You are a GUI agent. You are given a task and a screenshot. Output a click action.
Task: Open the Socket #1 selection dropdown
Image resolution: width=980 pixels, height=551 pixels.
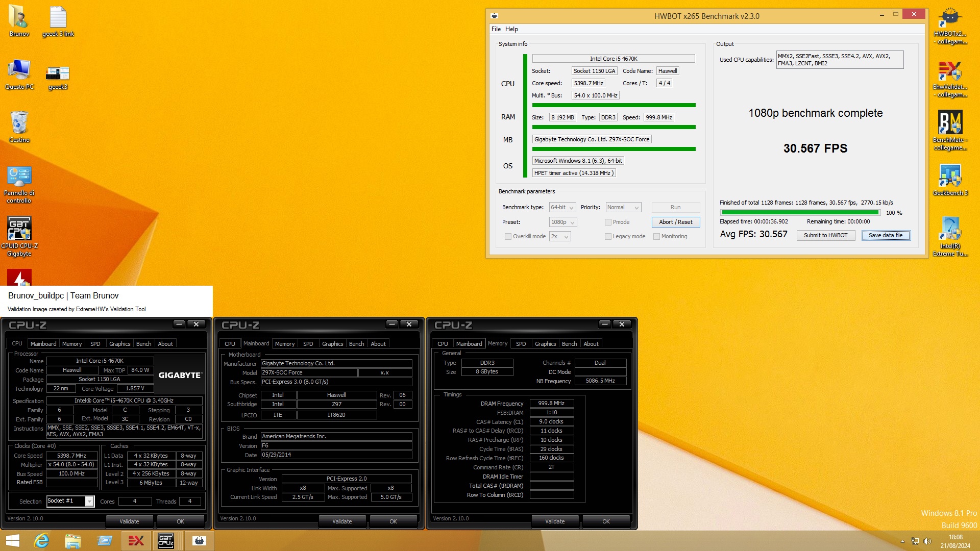pos(70,501)
